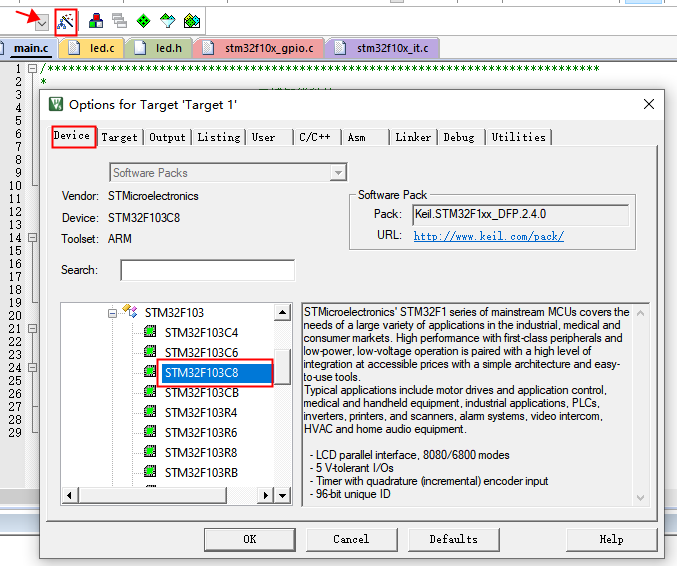Click device tree scroll right arrow
This screenshot has height=566, width=677.
[266, 496]
